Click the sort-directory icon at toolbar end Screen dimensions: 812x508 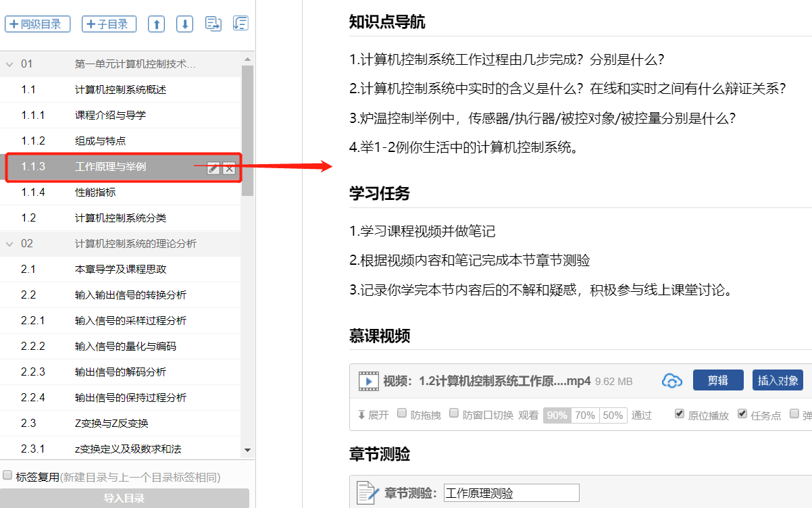tap(240, 24)
